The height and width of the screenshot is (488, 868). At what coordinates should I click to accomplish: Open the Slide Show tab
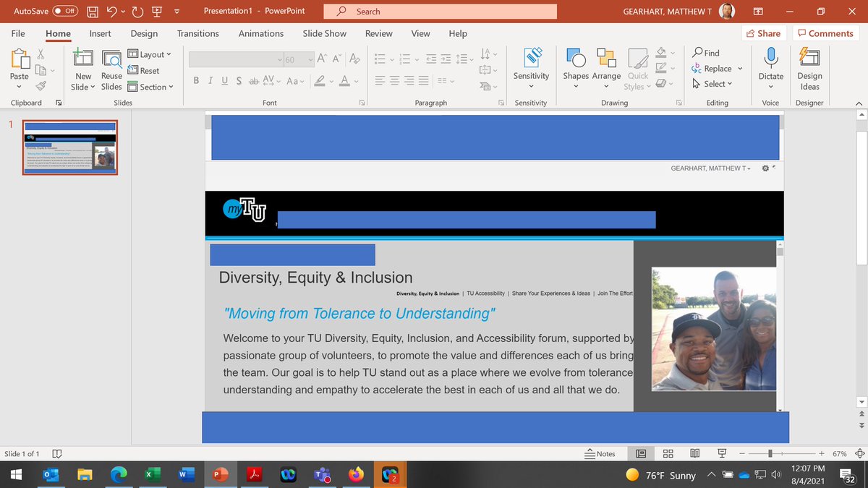click(x=324, y=33)
